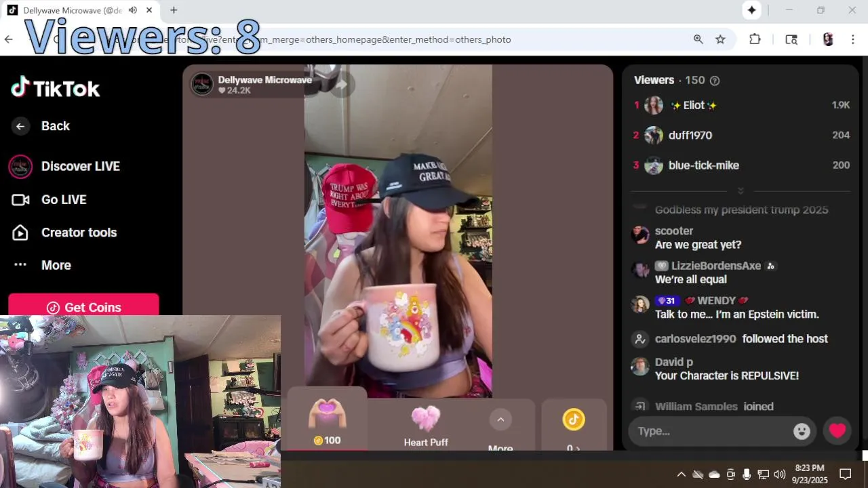This screenshot has width=868, height=488.
Task: Click scooter username in chat
Action: point(673,231)
